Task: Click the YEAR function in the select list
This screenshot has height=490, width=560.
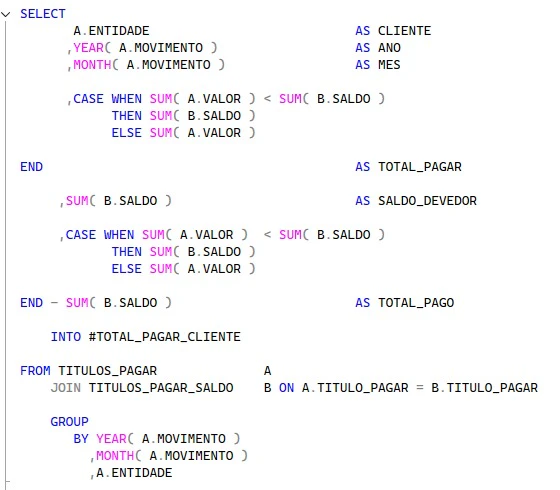Action: click(x=88, y=48)
